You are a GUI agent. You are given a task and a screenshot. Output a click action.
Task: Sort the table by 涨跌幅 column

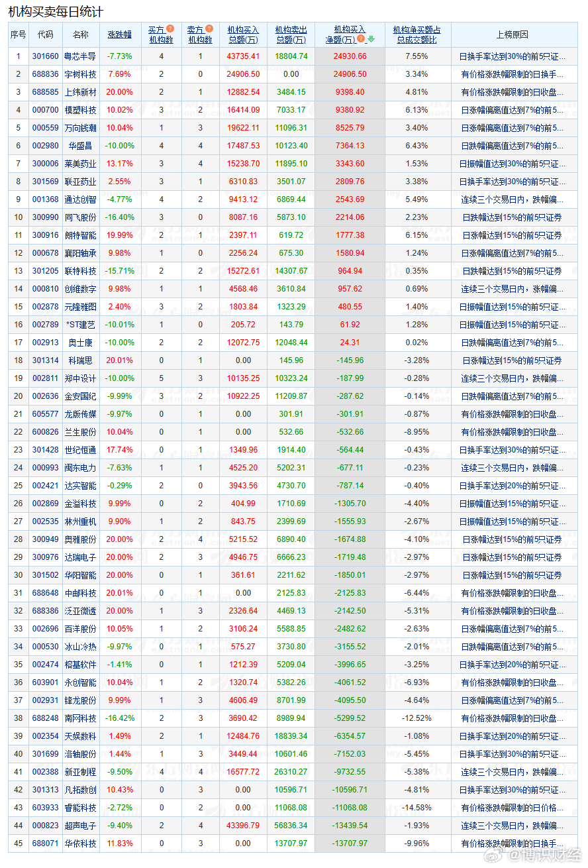120,34
